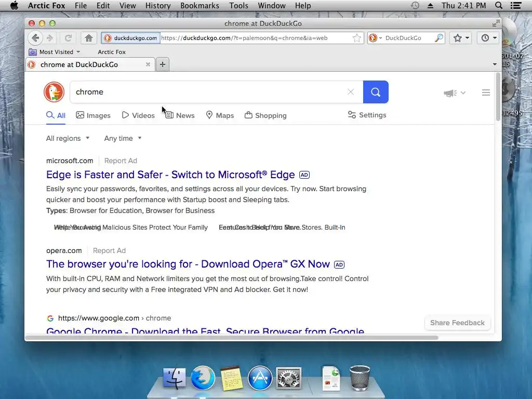This screenshot has width=532, height=399.
Task: Switch to the News results tab
Action: click(180, 115)
